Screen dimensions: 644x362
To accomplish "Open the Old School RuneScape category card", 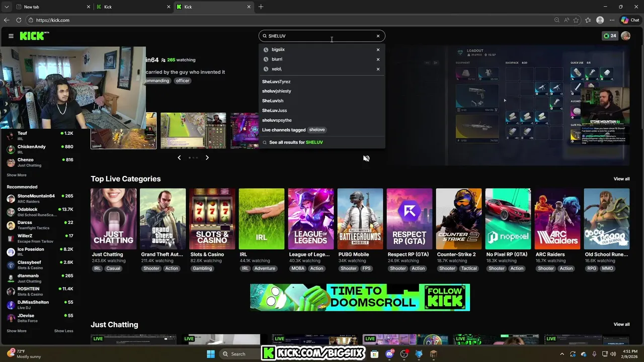I will pos(606,219).
